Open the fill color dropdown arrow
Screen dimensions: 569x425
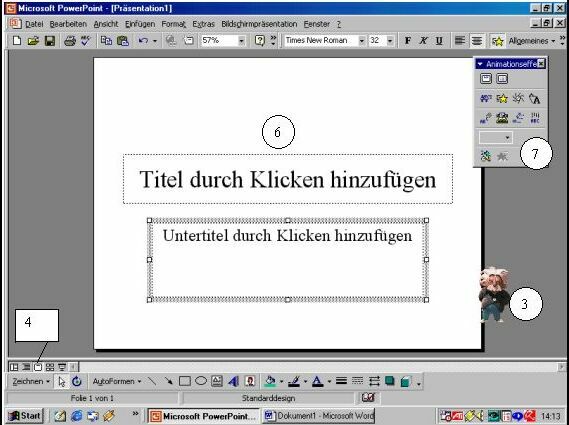click(x=281, y=381)
